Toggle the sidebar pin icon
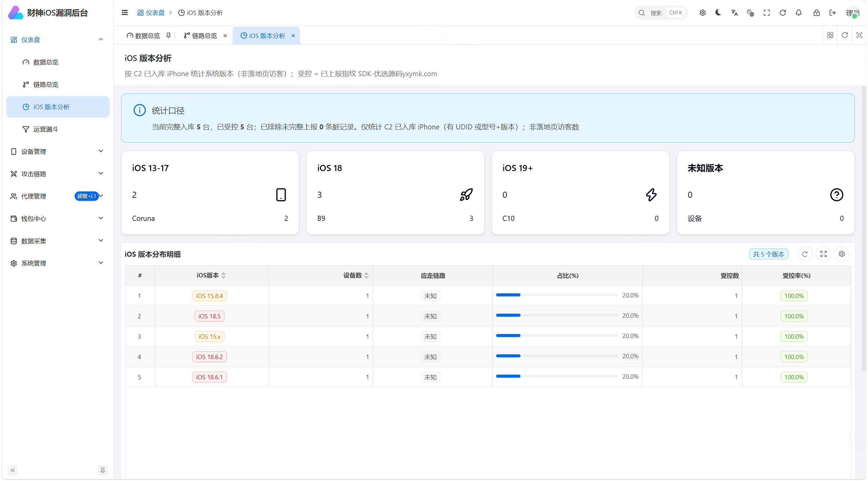 point(103,470)
